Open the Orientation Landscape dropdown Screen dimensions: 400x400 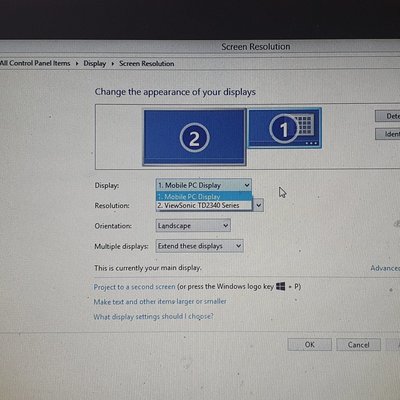(x=193, y=226)
